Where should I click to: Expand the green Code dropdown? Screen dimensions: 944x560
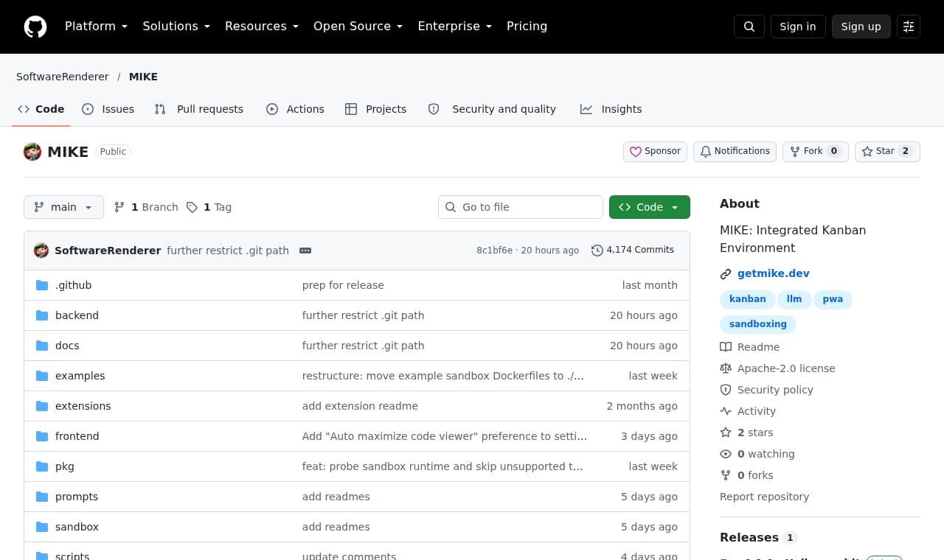point(650,207)
